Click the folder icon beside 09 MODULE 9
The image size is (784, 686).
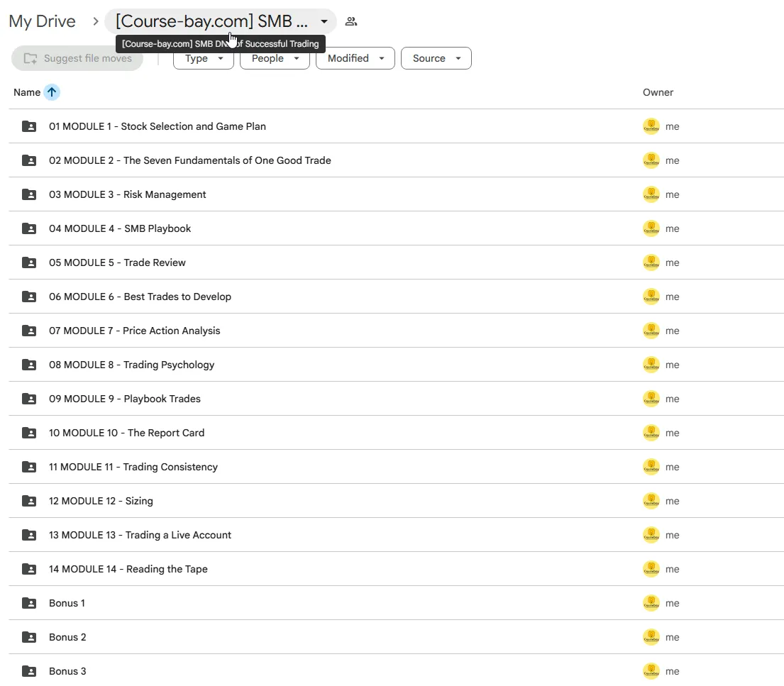click(x=29, y=399)
